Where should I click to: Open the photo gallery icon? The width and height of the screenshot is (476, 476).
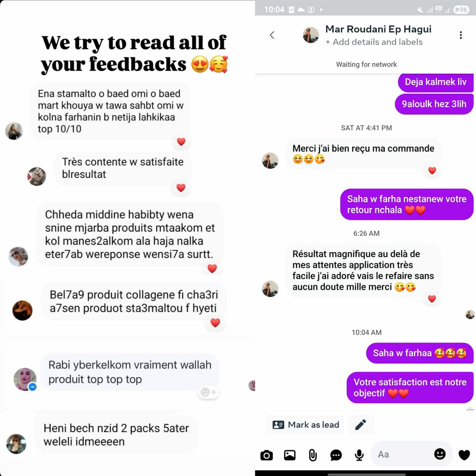(x=289, y=455)
